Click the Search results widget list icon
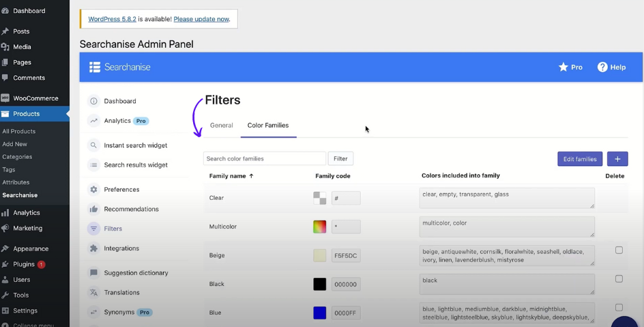This screenshot has width=644, height=327. click(93, 165)
